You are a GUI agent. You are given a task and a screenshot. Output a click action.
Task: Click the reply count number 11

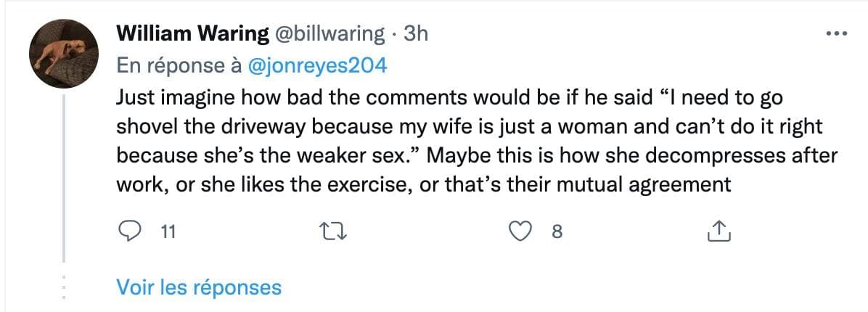pyautogui.click(x=168, y=232)
